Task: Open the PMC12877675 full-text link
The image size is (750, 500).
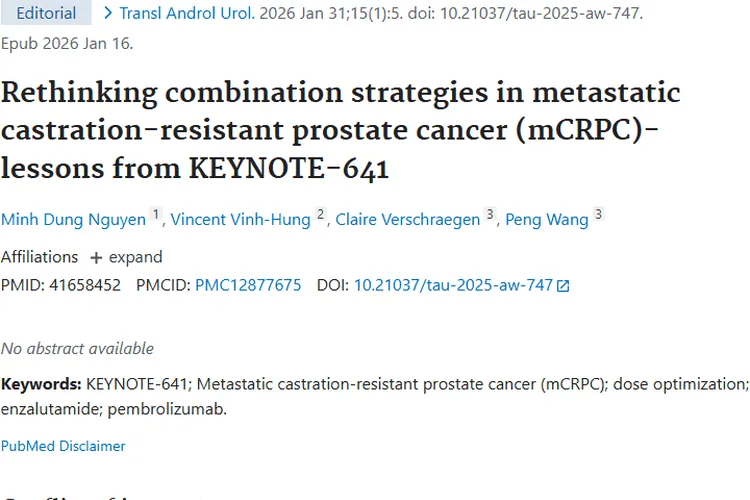Action: point(248,285)
